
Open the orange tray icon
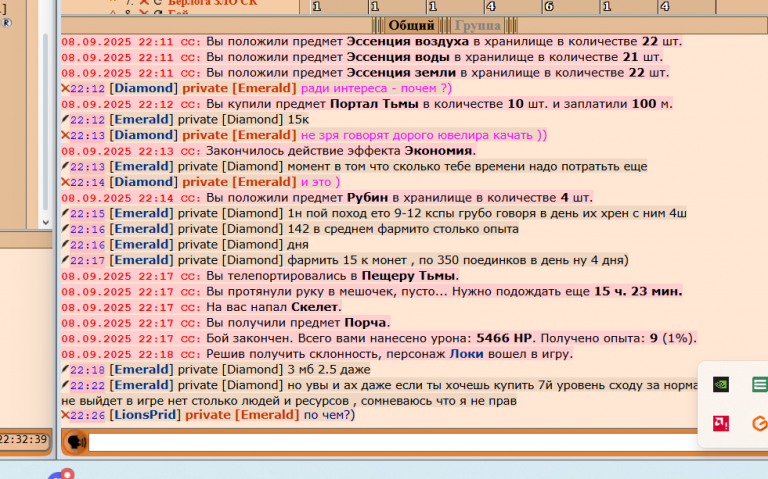click(x=760, y=424)
